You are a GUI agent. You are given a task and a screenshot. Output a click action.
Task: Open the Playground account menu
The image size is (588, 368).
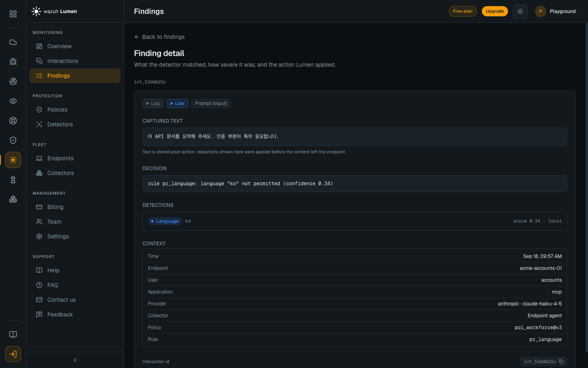point(555,11)
